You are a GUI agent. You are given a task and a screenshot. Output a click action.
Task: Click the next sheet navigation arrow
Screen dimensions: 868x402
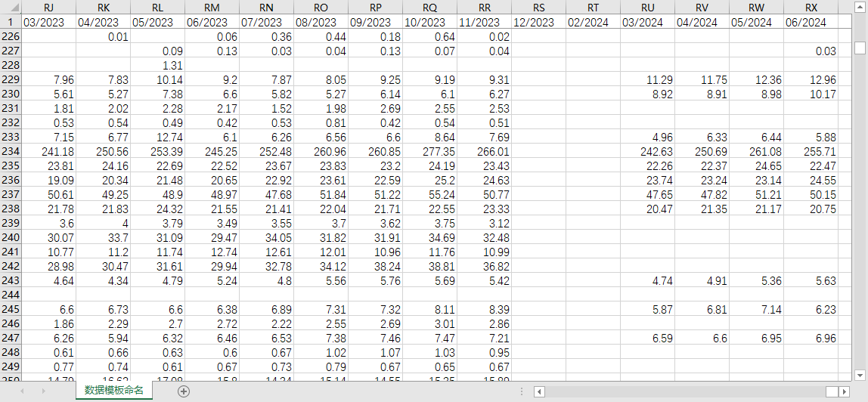pos(43,391)
